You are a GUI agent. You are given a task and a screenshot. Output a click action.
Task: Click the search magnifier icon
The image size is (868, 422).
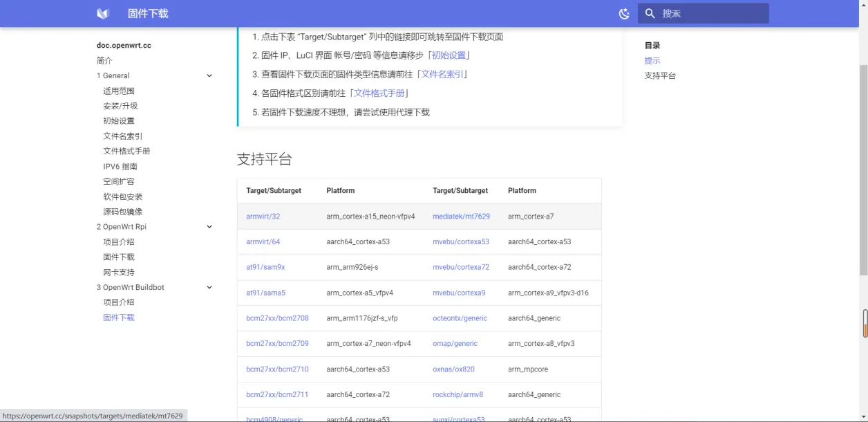650,14
